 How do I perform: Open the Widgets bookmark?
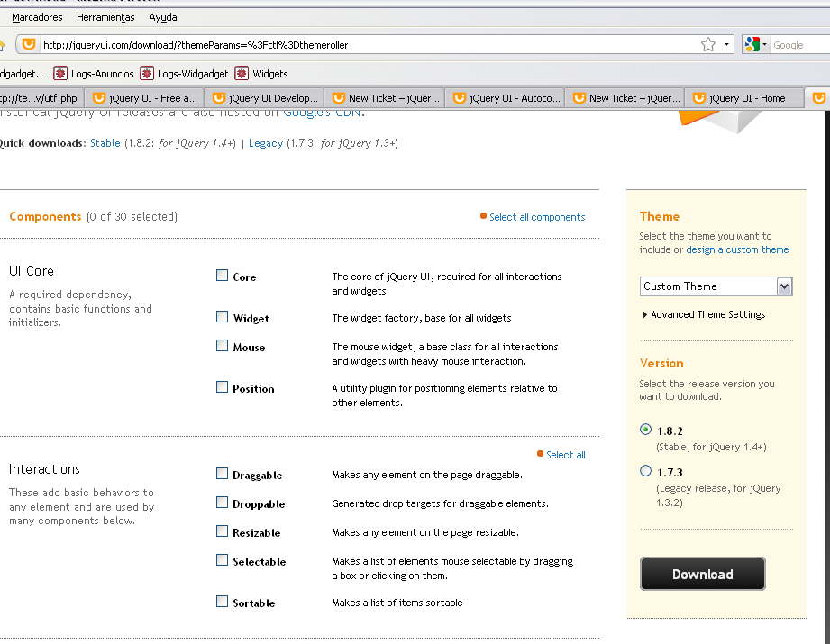pos(261,74)
